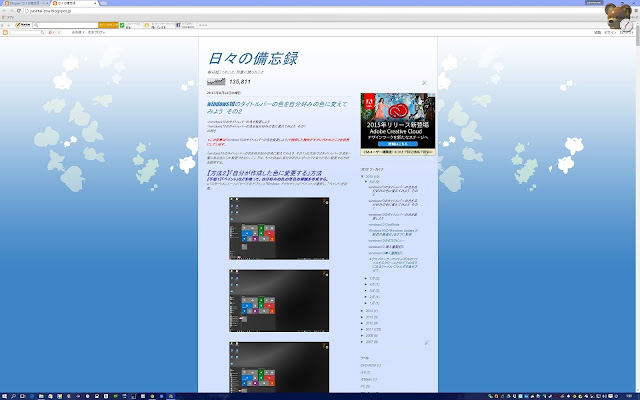
Task: Click the Blogger navbar search box
Action: 27,32
